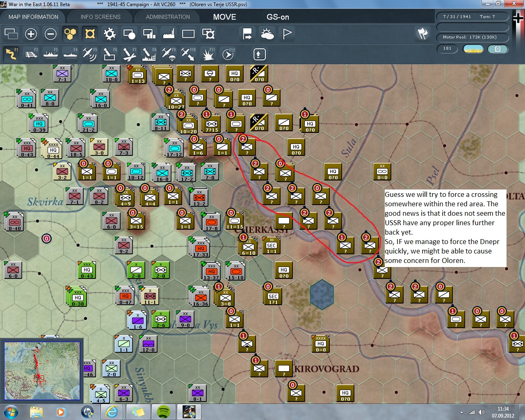Click the system tray volume icon
This screenshot has height=420, width=525.
pos(482,412)
